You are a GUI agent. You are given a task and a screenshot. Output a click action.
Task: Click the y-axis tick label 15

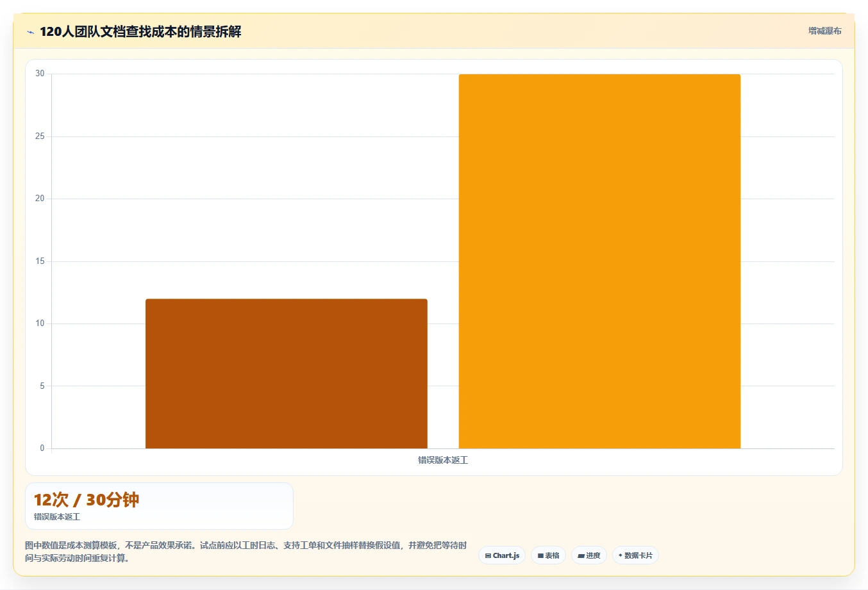40,261
